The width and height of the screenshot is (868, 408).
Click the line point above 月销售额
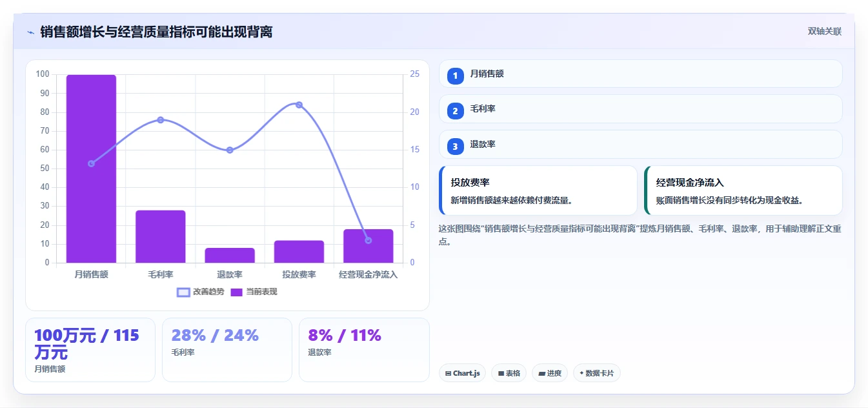[91, 163]
